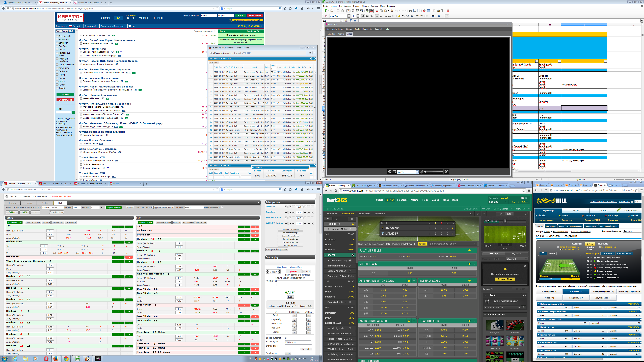Click the reload icon in Inplay IPTV player bar
The image size is (644, 362).
(390, 172)
